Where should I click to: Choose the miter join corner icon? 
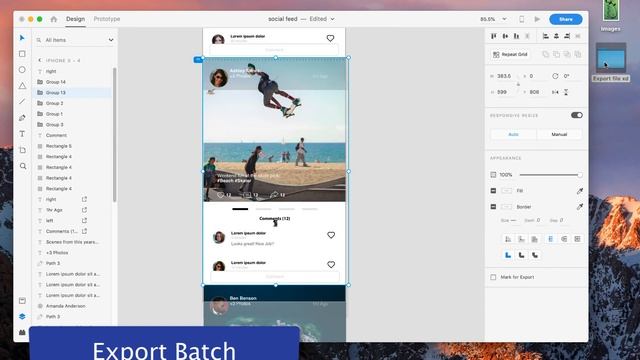point(508,255)
